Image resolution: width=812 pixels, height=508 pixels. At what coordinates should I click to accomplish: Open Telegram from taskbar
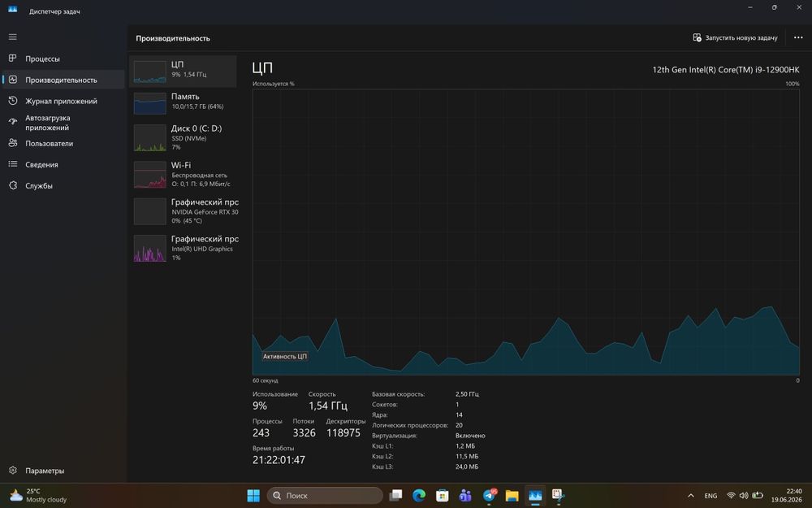coord(490,496)
